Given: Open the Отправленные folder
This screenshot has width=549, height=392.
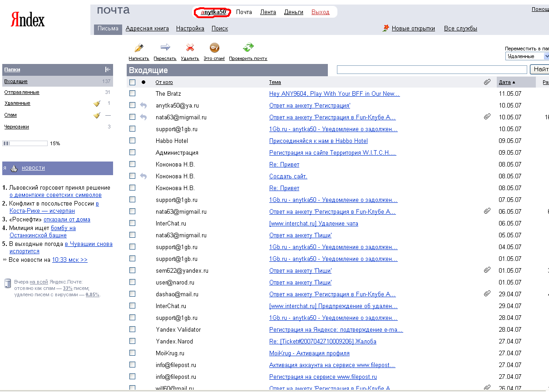Looking at the screenshot, I should coord(22,92).
